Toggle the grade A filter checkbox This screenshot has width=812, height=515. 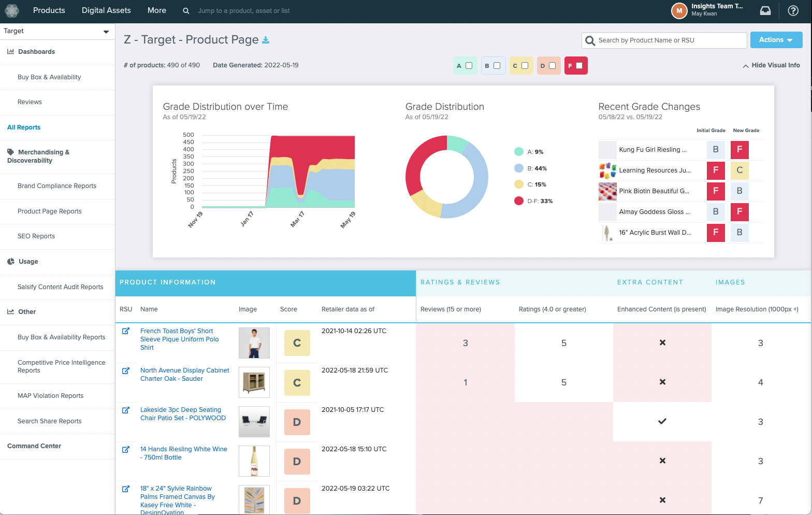[x=469, y=65]
